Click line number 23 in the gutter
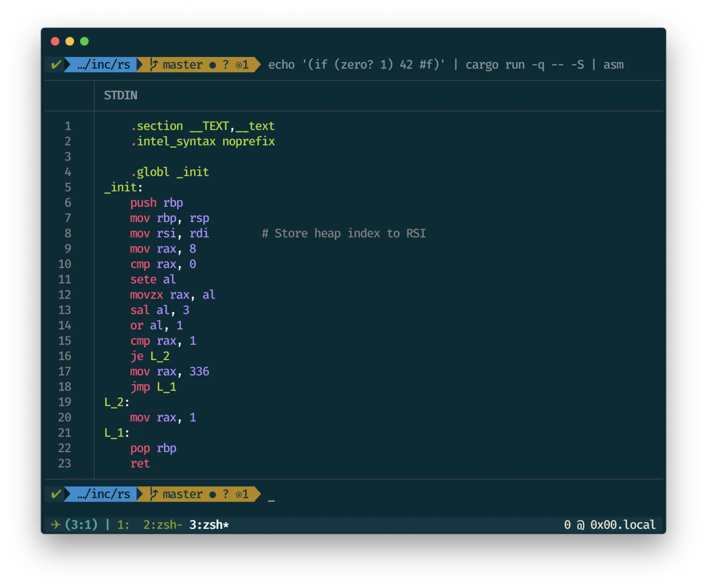 (65, 463)
